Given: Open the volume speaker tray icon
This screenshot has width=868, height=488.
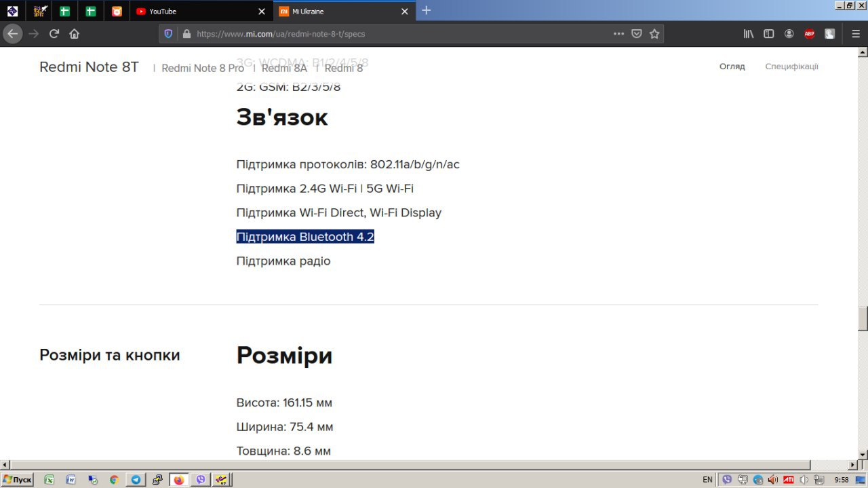Looking at the screenshot, I should tap(804, 480).
